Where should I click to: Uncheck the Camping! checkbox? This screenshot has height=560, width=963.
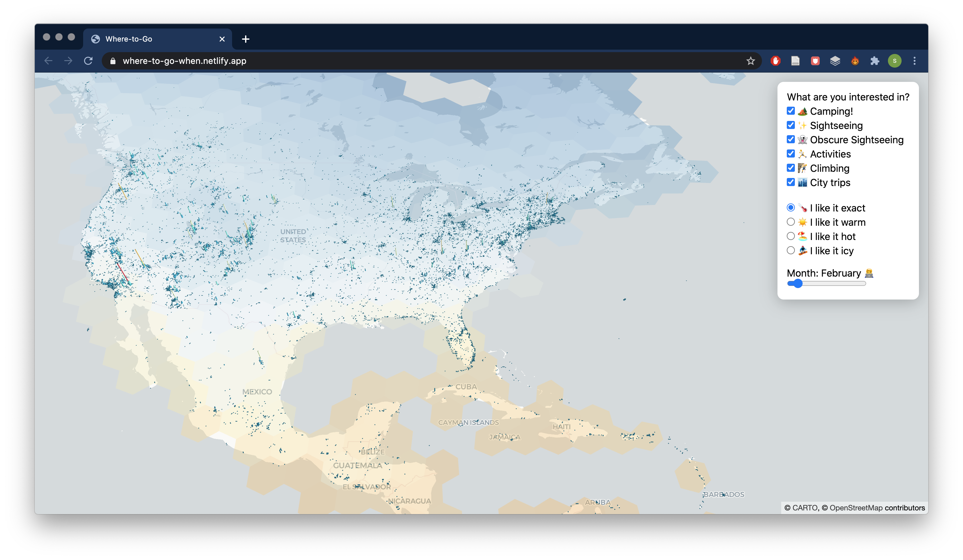click(791, 111)
